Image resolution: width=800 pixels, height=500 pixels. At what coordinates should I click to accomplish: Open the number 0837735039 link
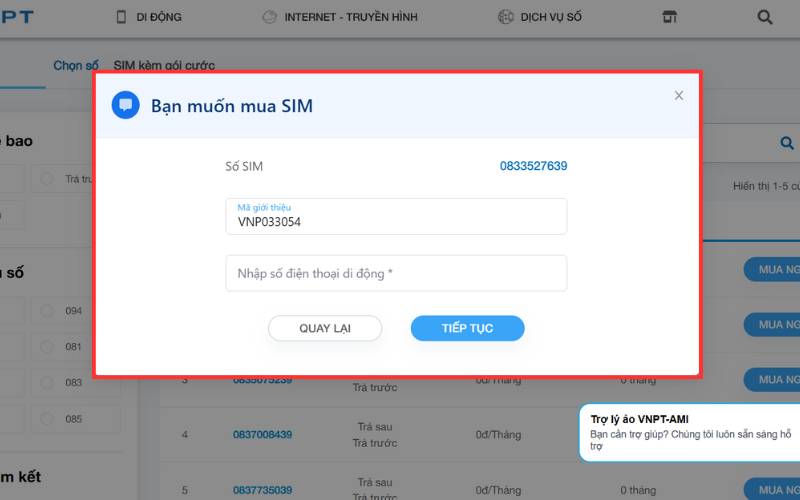pyautogui.click(x=262, y=490)
